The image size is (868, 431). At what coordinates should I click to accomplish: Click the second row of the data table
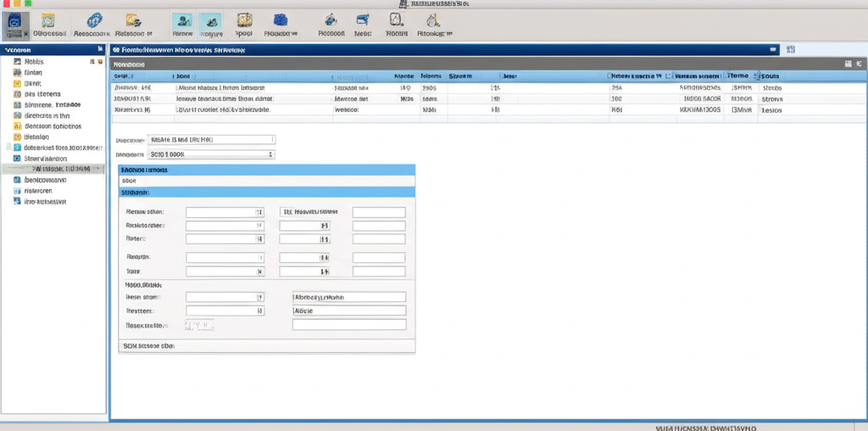pyautogui.click(x=489, y=99)
